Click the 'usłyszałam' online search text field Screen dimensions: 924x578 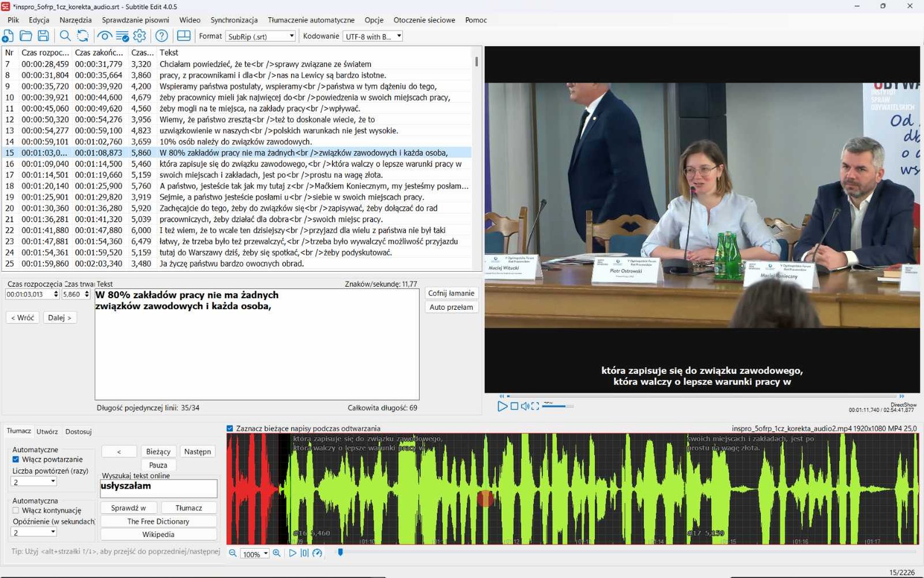click(x=159, y=488)
